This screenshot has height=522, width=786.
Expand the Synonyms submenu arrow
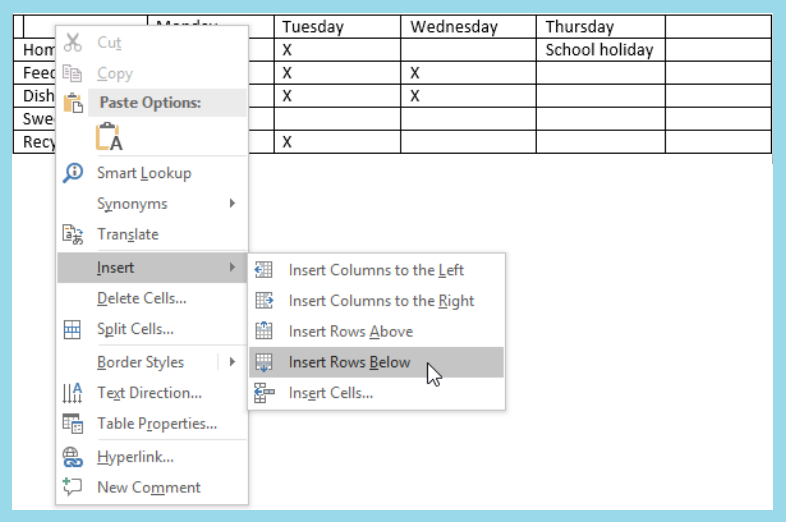[x=232, y=203]
